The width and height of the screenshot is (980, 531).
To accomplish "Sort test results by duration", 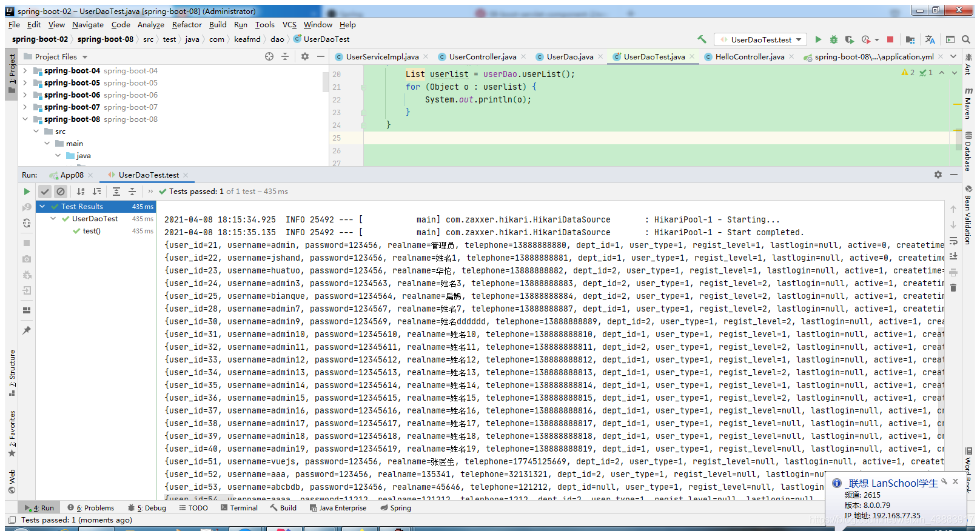I will (x=96, y=192).
